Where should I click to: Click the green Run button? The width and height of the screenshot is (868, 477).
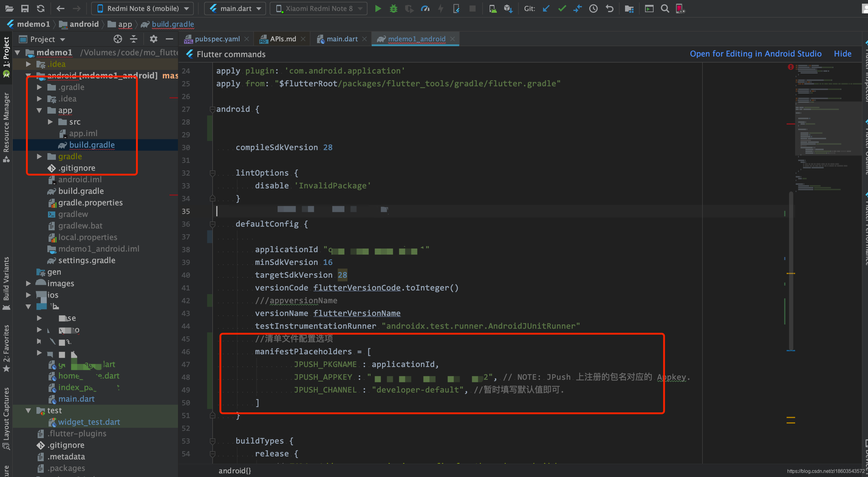pyautogui.click(x=378, y=9)
